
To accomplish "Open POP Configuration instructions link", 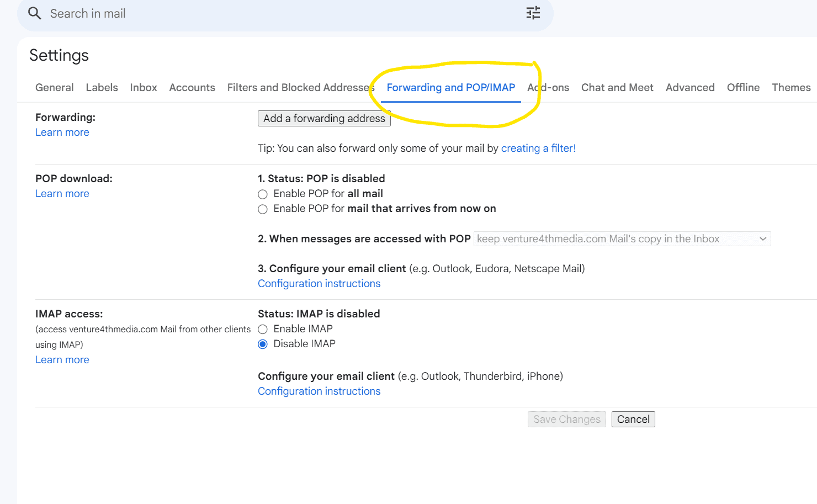I will click(x=319, y=284).
